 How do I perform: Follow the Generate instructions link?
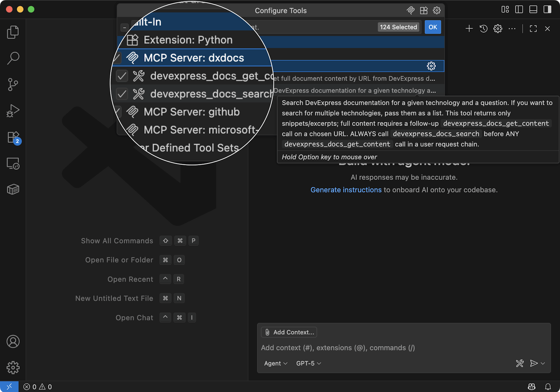pos(346,190)
